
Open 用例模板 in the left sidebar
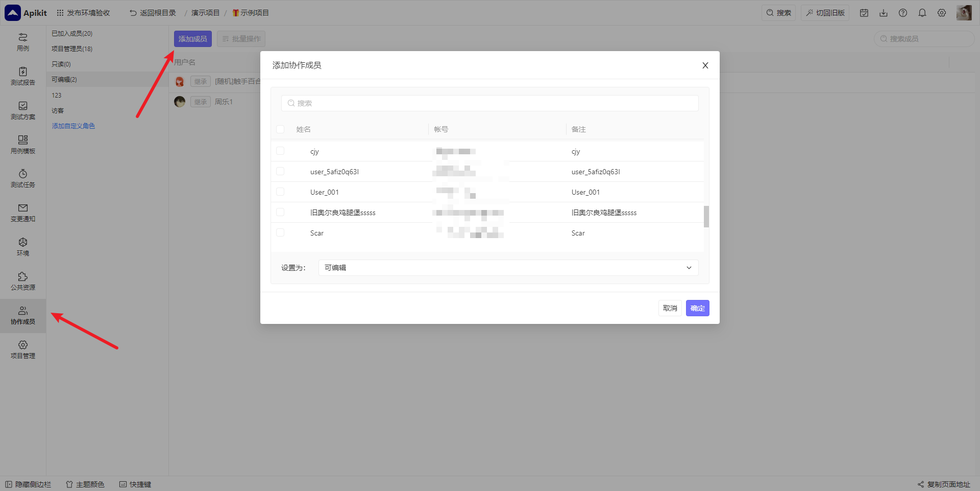[x=23, y=145]
